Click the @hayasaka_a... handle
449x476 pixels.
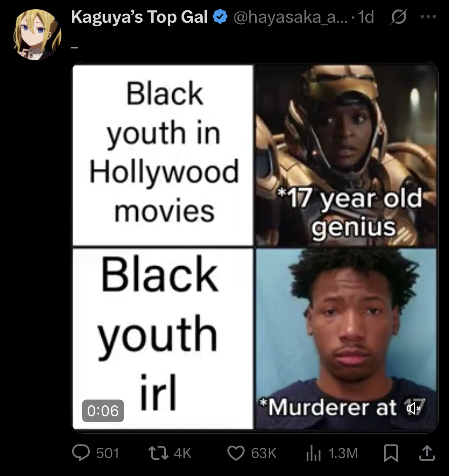(x=290, y=17)
